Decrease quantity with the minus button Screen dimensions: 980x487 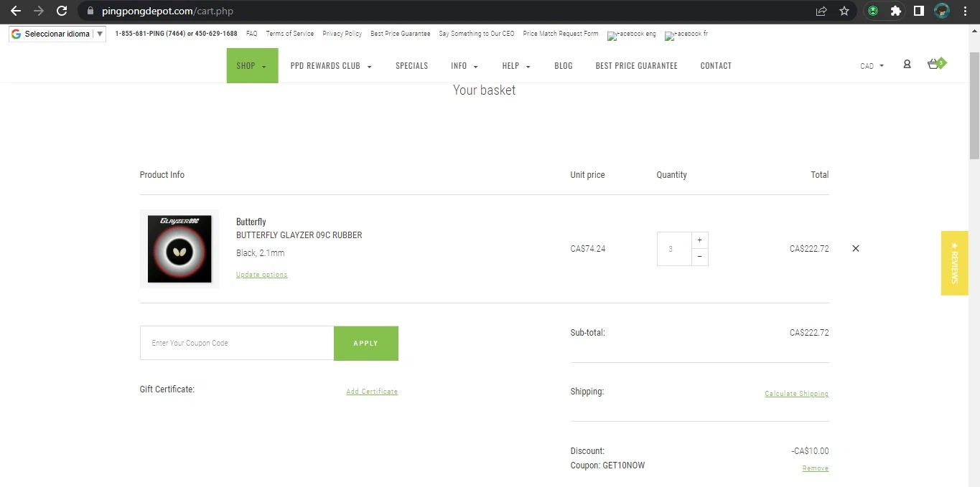click(699, 257)
